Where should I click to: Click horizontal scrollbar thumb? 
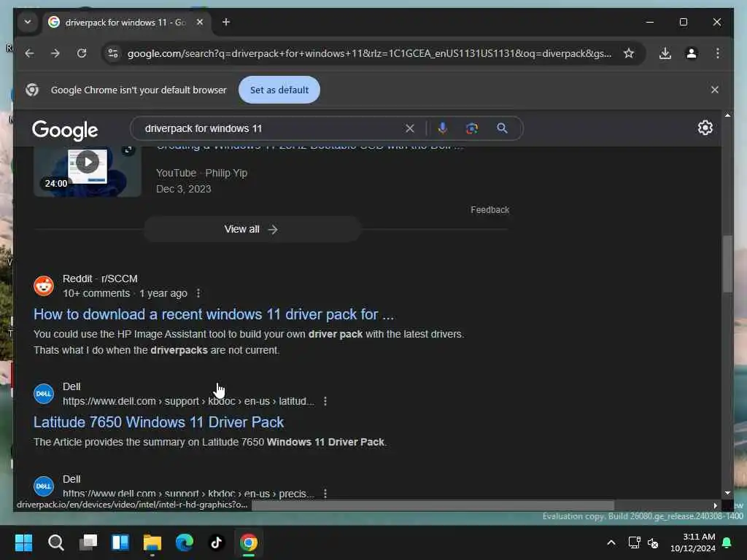[433, 505]
